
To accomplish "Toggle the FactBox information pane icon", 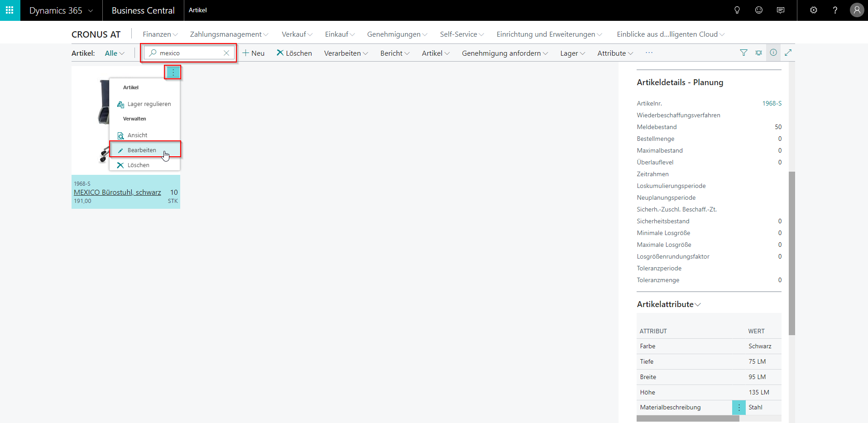I will [773, 53].
